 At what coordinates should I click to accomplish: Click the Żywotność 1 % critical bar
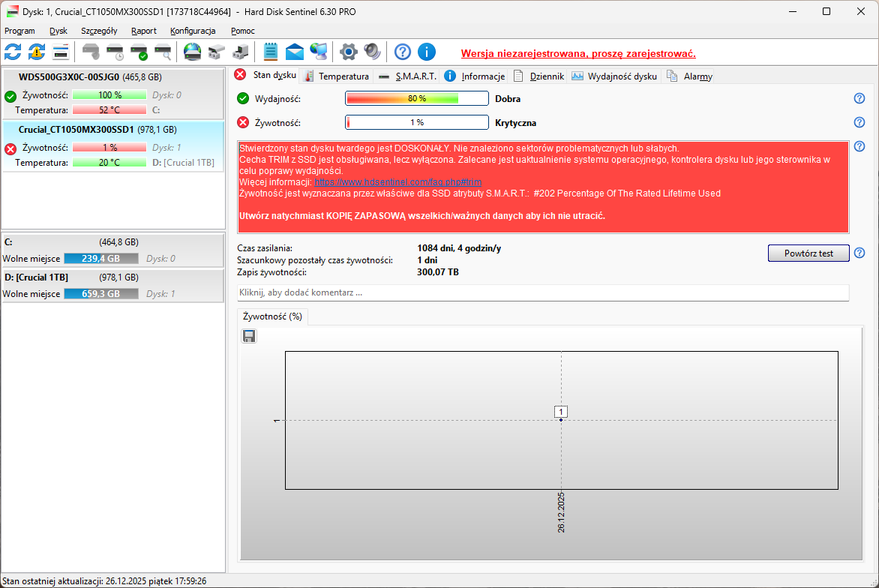pyautogui.click(x=416, y=122)
